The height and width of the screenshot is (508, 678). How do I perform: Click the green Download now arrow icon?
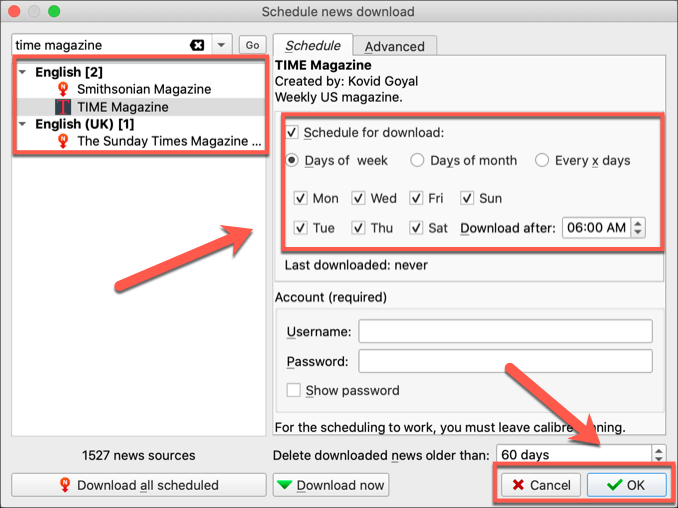285,485
